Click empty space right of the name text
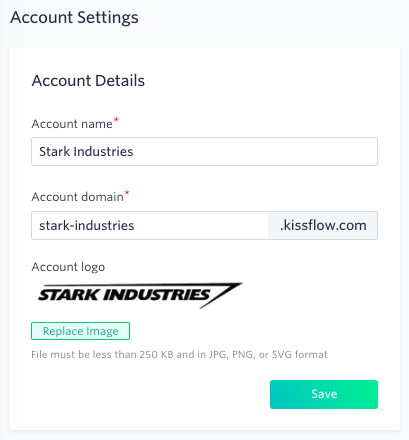 (x=255, y=152)
